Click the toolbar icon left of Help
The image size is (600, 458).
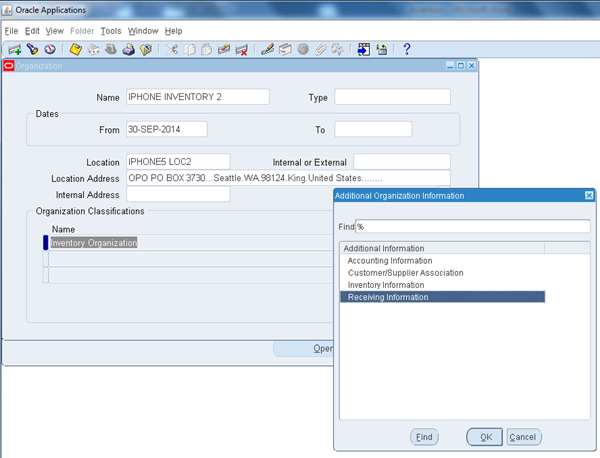coord(382,49)
